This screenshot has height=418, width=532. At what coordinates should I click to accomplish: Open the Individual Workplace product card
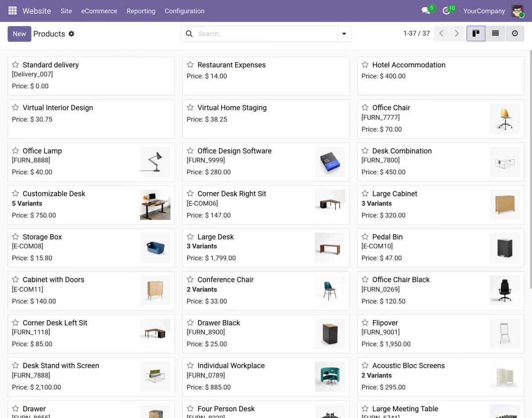pyautogui.click(x=266, y=377)
